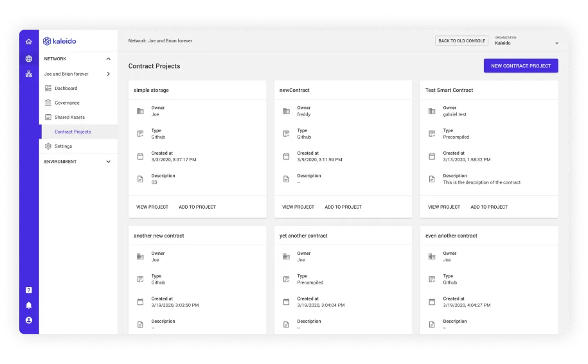Click Owner icon in newContract card

point(286,111)
